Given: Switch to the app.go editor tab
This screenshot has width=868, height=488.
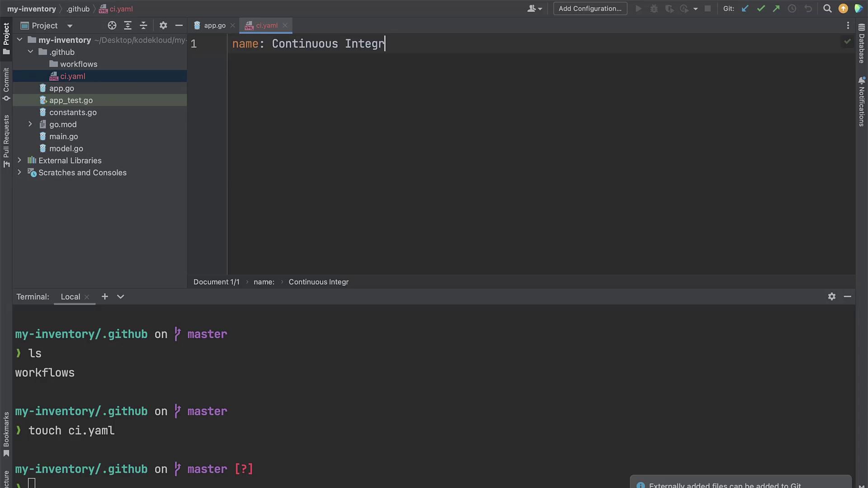Looking at the screenshot, I should tap(214, 26).
